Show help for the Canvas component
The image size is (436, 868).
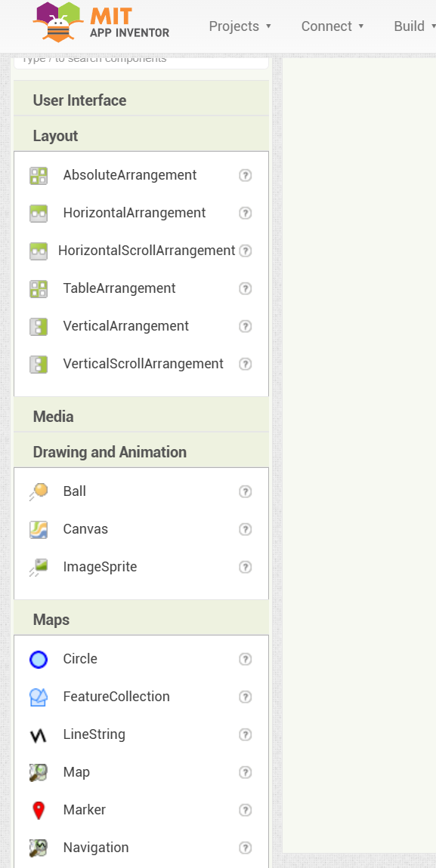point(246,529)
